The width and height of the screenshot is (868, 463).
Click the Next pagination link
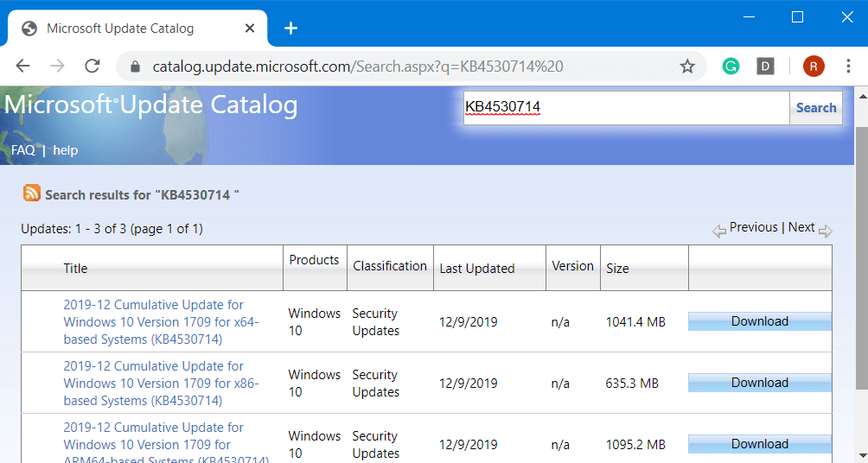801,227
